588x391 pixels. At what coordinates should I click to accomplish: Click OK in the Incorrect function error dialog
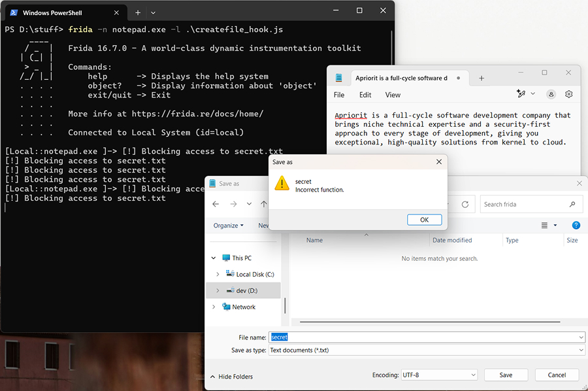pyautogui.click(x=424, y=220)
